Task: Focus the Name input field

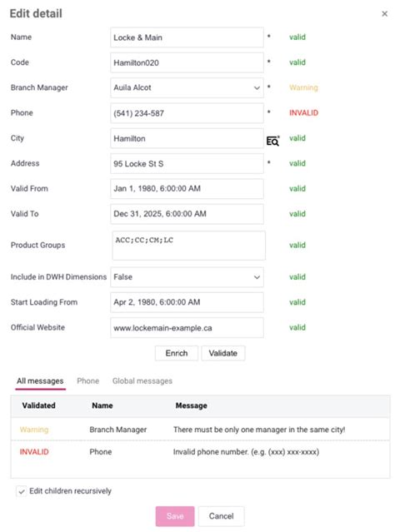Action: pyautogui.click(x=187, y=37)
